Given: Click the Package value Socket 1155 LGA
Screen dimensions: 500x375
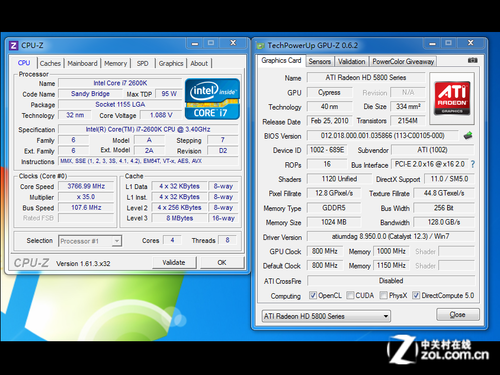Looking at the screenshot, I should coord(120,104).
